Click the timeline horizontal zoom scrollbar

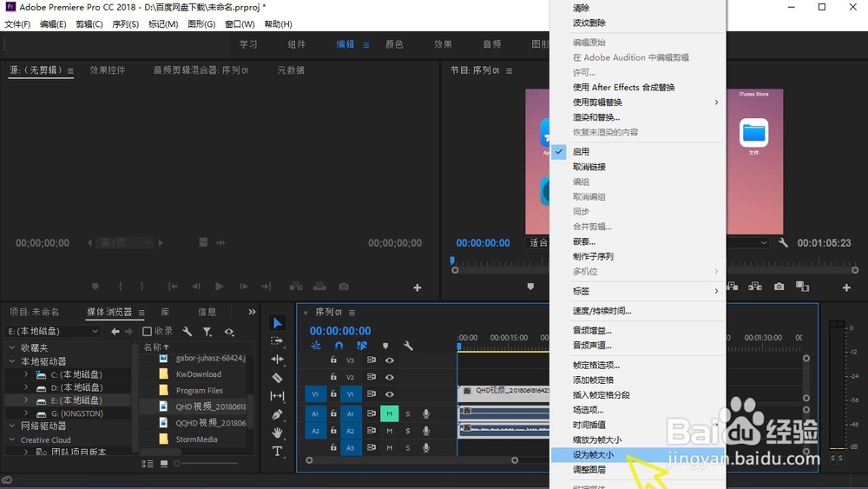[411, 460]
